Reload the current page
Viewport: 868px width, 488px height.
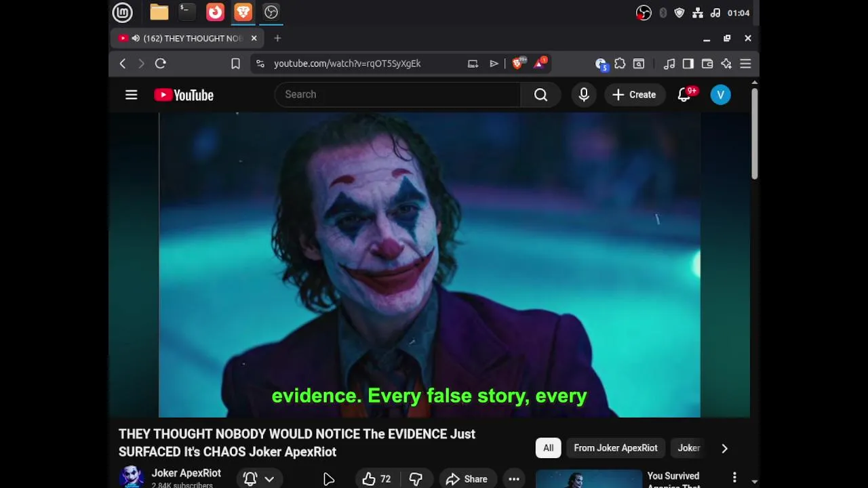[161, 64]
